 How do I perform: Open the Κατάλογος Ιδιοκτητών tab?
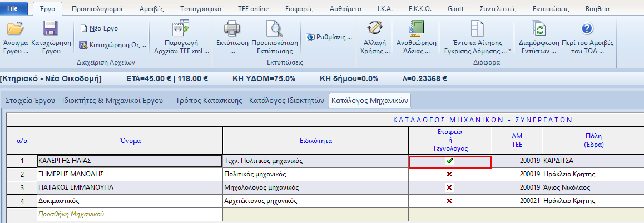tap(286, 101)
